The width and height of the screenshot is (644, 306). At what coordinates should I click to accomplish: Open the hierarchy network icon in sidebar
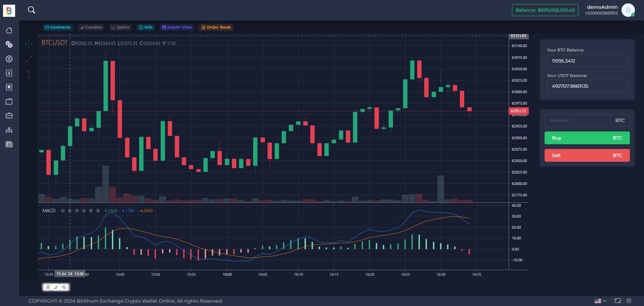(x=9, y=130)
